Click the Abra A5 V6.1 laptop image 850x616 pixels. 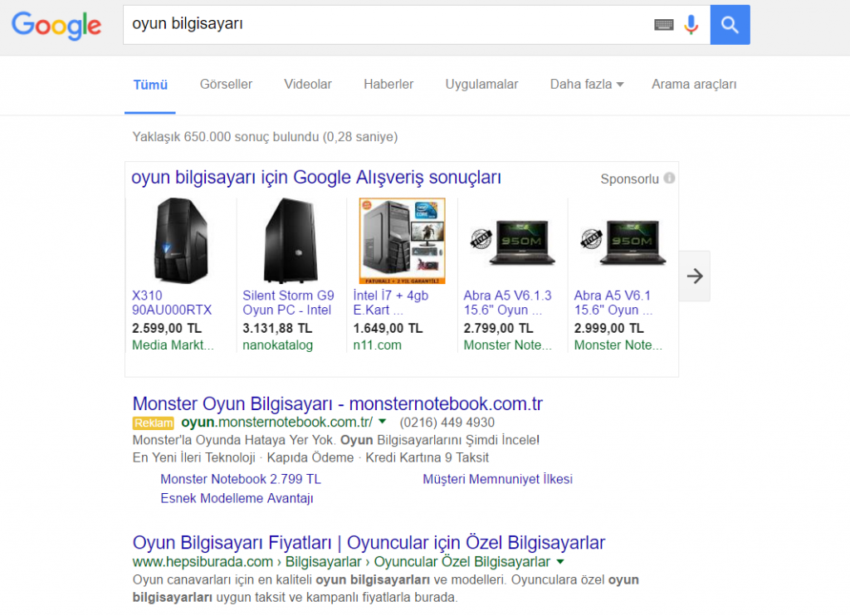[623, 242]
